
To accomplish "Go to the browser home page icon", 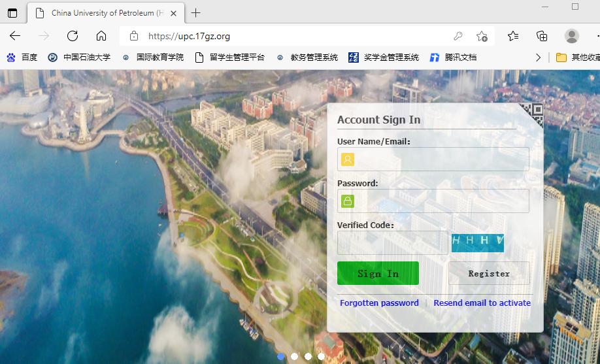I will click(x=101, y=36).
